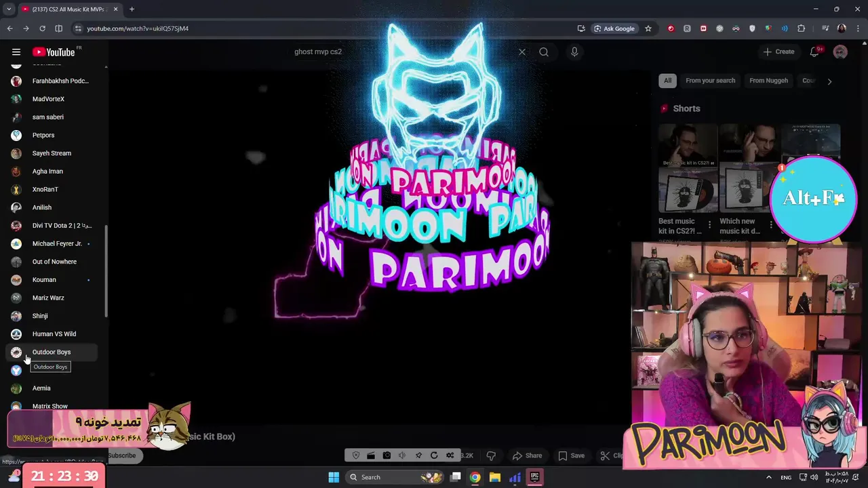
Task: Toggle the overlay speaker volume icon
Action: (402, 455)
